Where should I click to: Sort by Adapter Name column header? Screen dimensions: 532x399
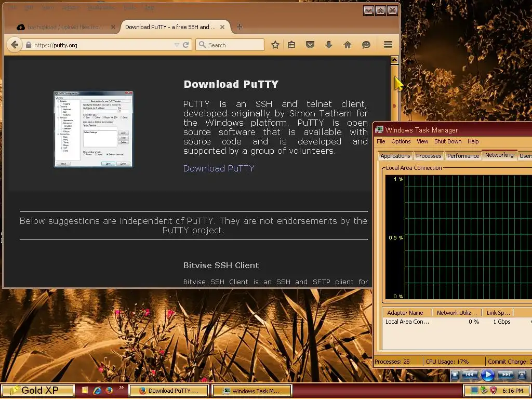407,312
